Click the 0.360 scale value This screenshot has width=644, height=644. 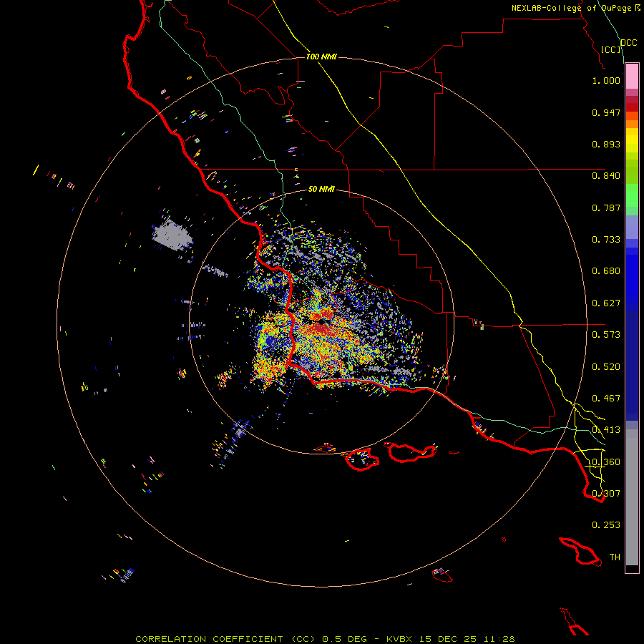pyautogui.click(x=606, y=462)
